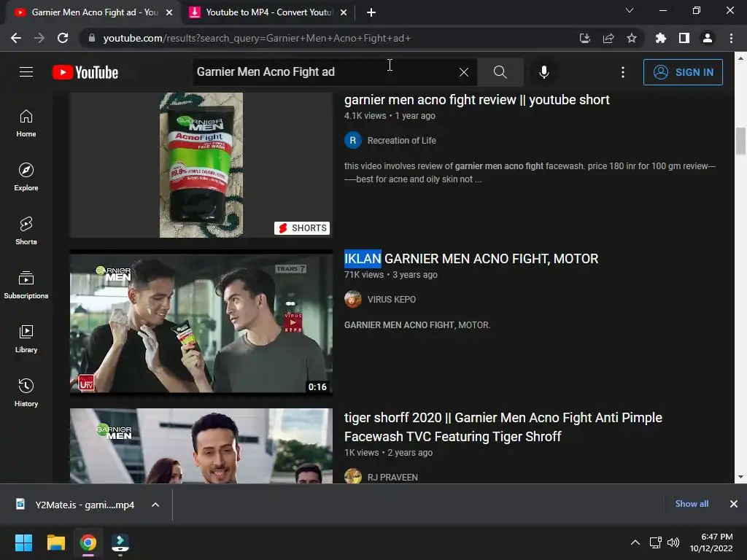Click the YouTube logo
Viewport: 747px width, 560px height.
85,72
